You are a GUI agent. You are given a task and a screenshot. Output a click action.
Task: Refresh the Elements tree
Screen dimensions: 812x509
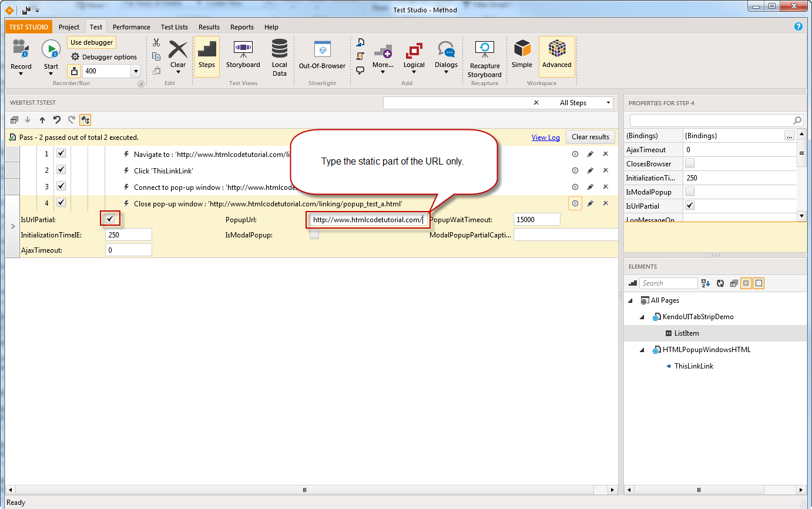tap(721, 283)
